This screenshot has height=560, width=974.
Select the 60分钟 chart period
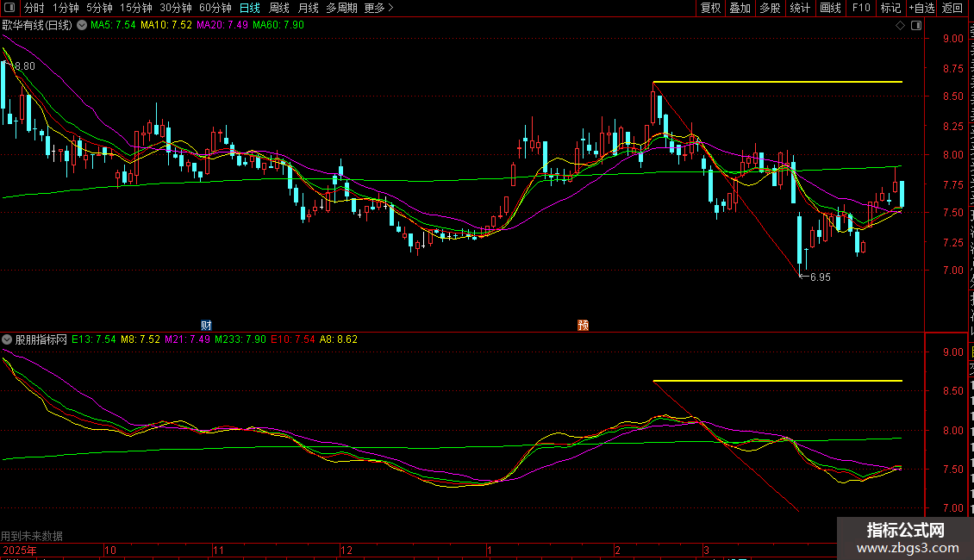coord(215,8)
